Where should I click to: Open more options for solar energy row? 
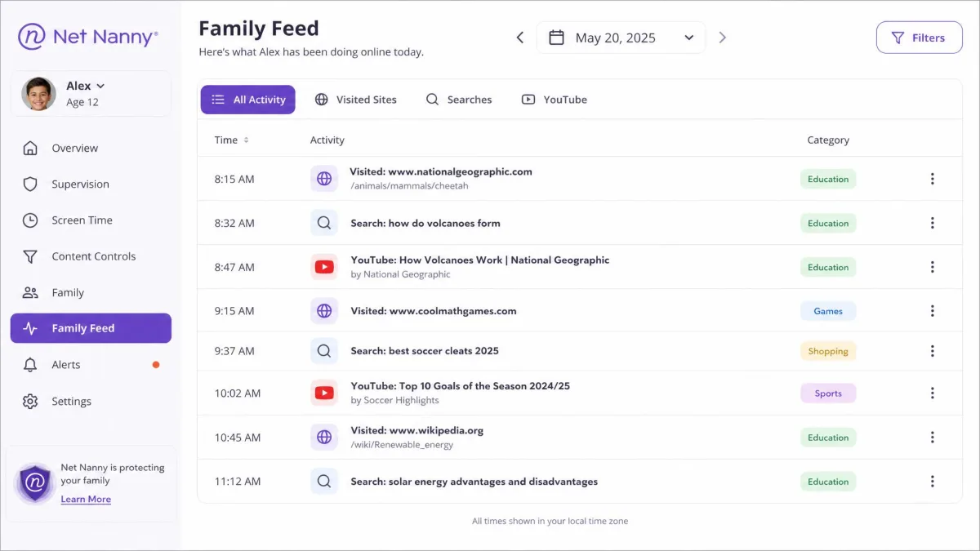932,482
